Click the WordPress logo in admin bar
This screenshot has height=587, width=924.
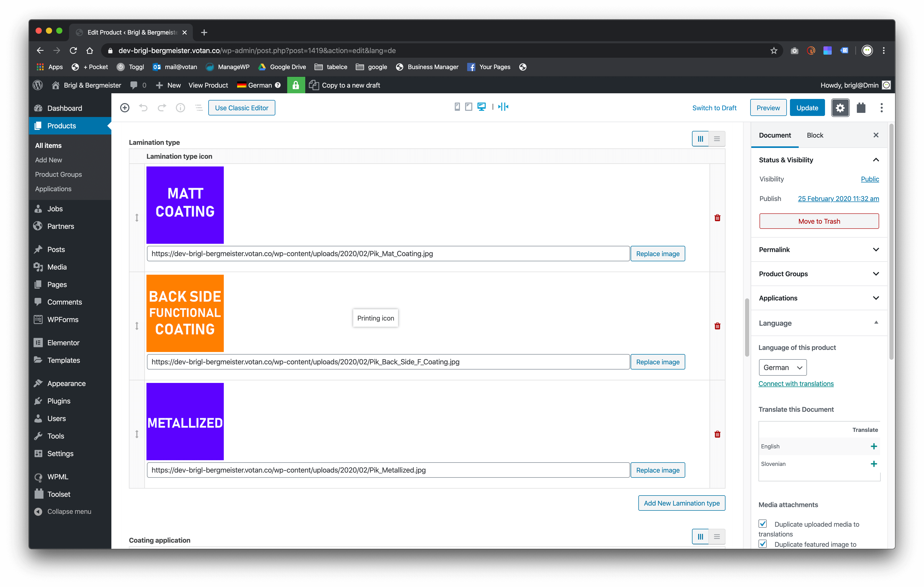tap(38, 85)
